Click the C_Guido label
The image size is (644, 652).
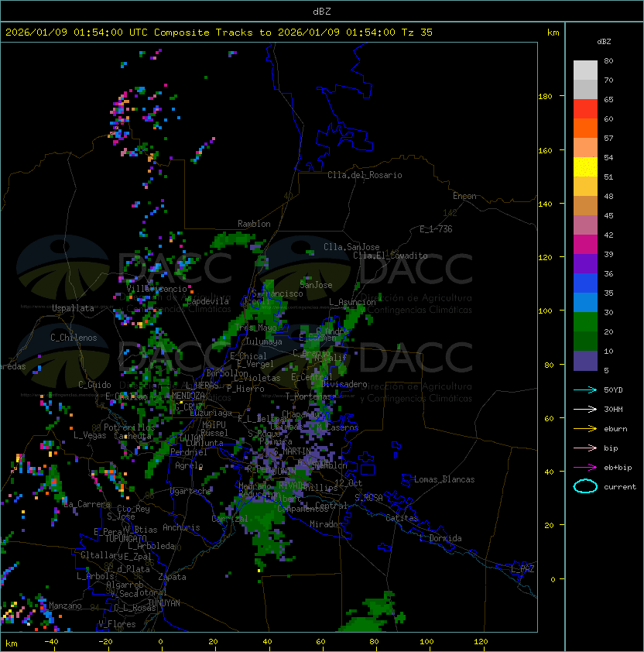[x=94, y=385]
